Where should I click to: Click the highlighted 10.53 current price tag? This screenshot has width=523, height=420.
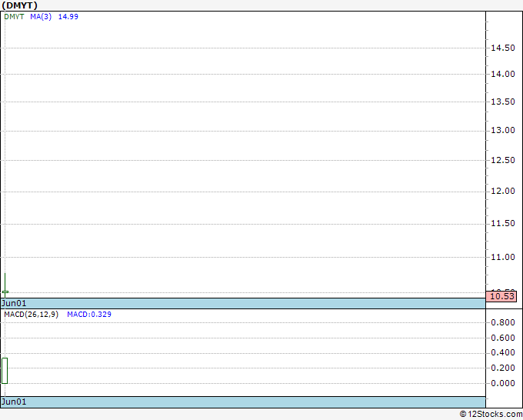pos(501,296)
